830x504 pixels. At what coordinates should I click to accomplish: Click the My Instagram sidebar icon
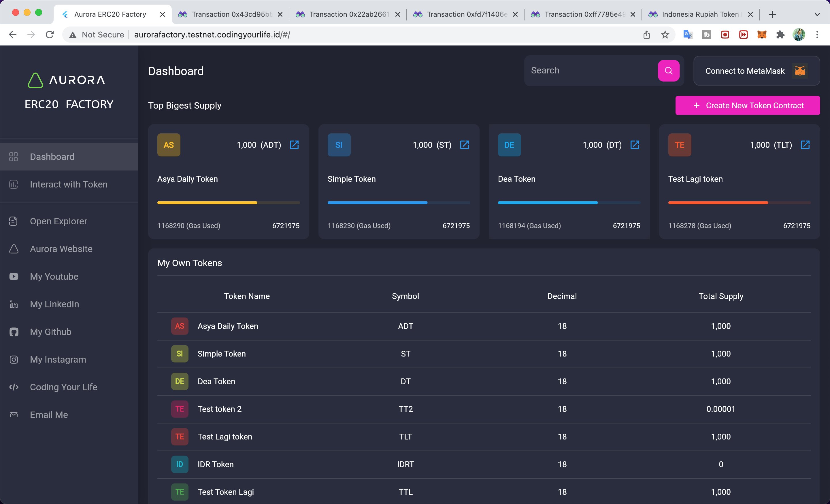click(14, 359)
